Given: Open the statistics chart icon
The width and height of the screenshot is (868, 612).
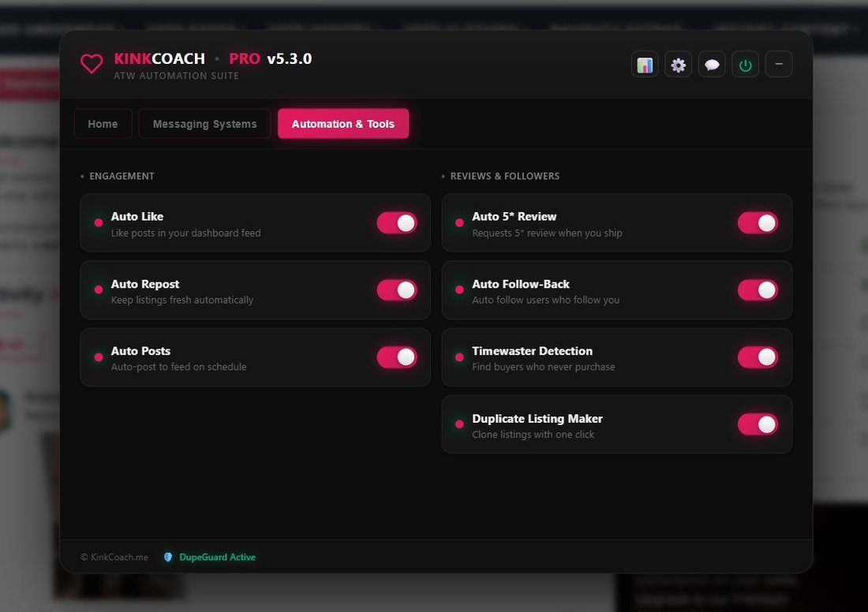Looking at the screenshot, I should [x=645, y=65].
